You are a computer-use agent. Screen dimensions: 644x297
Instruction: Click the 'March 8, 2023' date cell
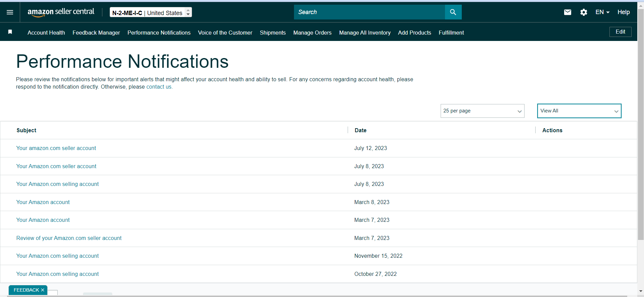(372, 202)
